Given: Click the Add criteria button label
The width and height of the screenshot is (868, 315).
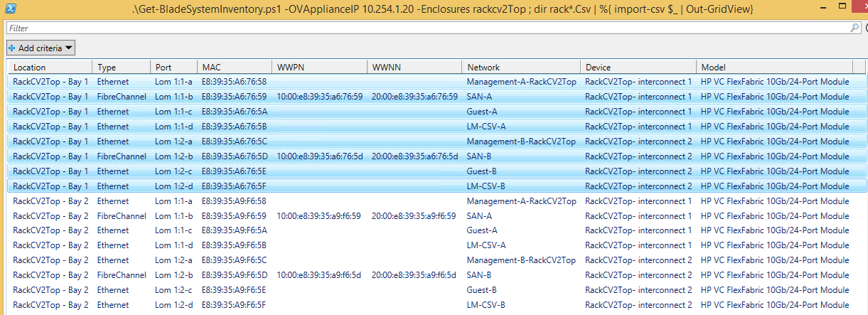Looking at the screenshot, I should pyautogui.click(x=40, y=48).
